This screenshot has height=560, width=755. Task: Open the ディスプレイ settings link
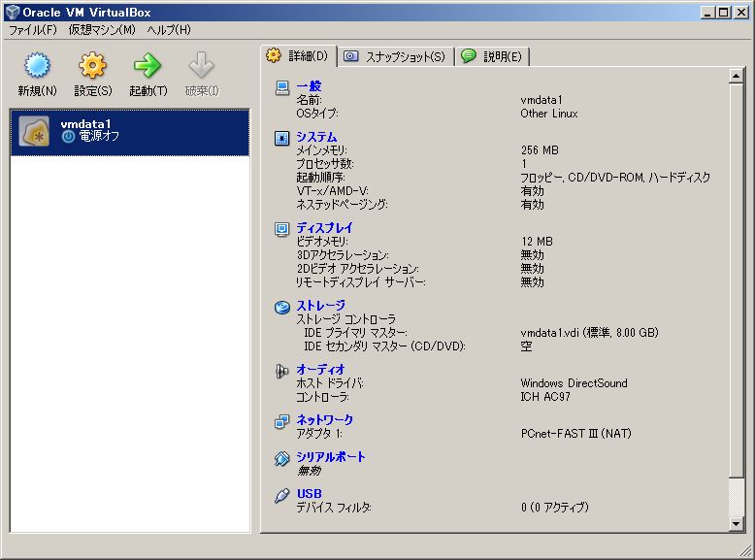click(x=324, y=227)
